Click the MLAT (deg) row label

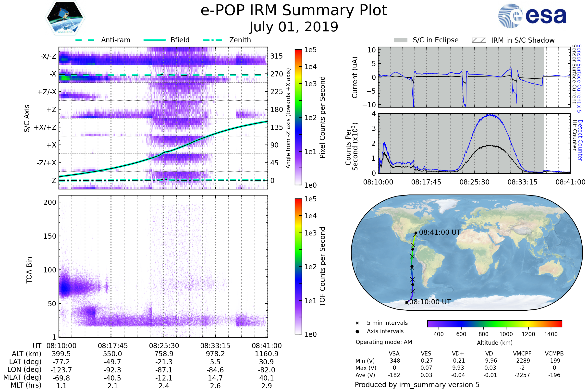[22, 377]
